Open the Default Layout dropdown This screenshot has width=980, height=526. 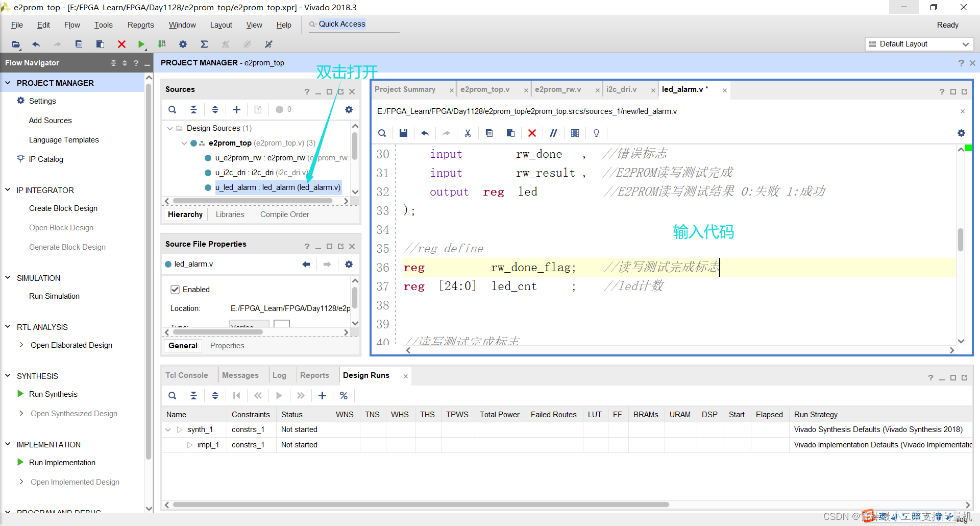pyautogui.click(x=919, y=44)
